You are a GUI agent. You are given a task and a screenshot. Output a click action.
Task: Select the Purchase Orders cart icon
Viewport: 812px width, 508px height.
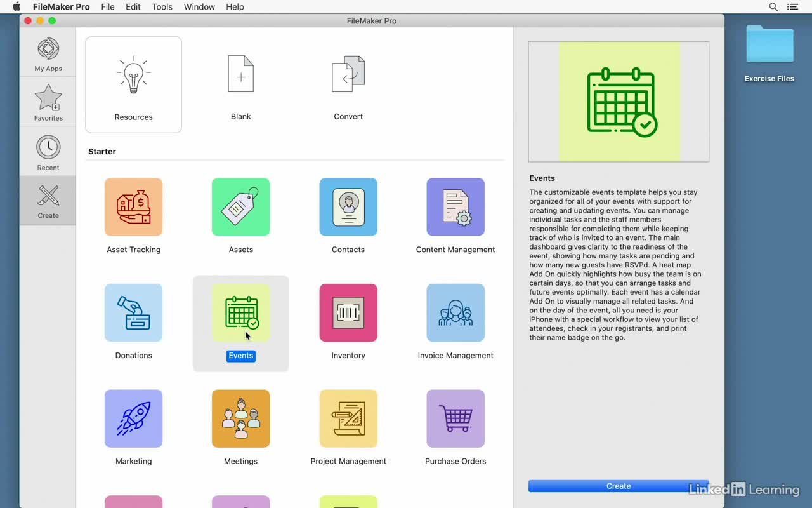(x=455, y=418)
